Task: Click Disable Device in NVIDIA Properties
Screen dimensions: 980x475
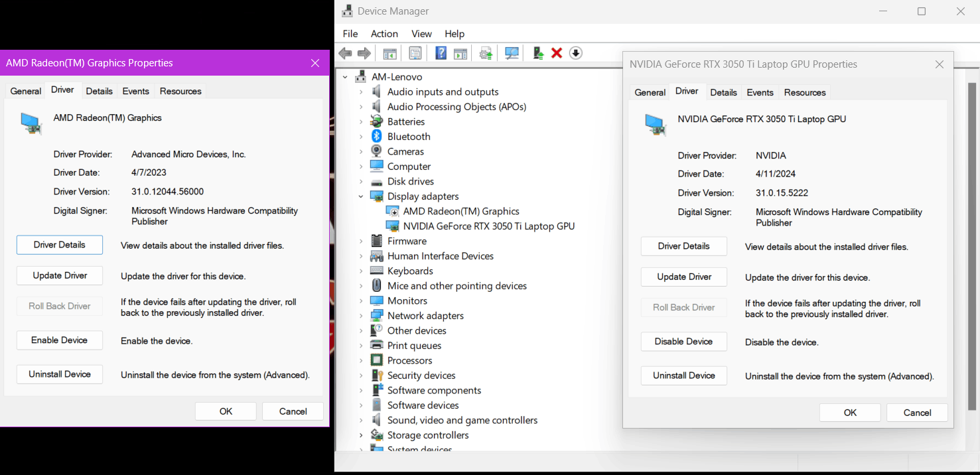Action: coord(684,341)
